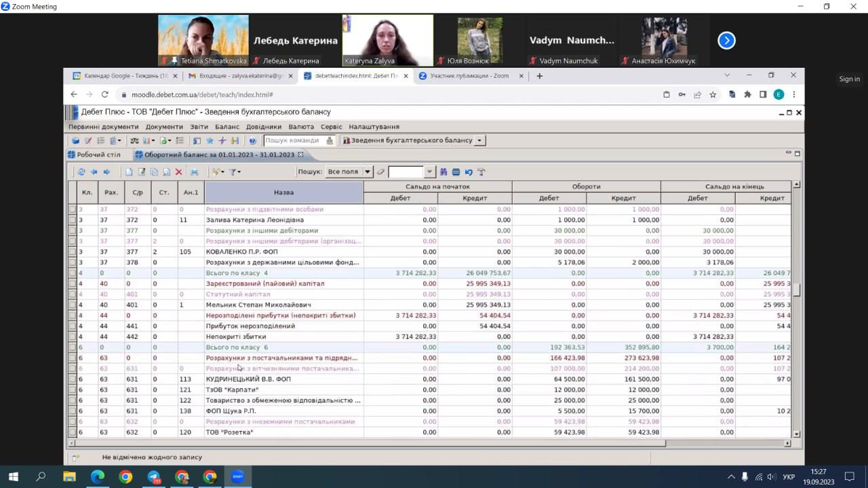The width and height of the screenshot is (868, 488).
Task: Click the red X delete record icon
Action: pyautogui.click(x=179, y=172)
